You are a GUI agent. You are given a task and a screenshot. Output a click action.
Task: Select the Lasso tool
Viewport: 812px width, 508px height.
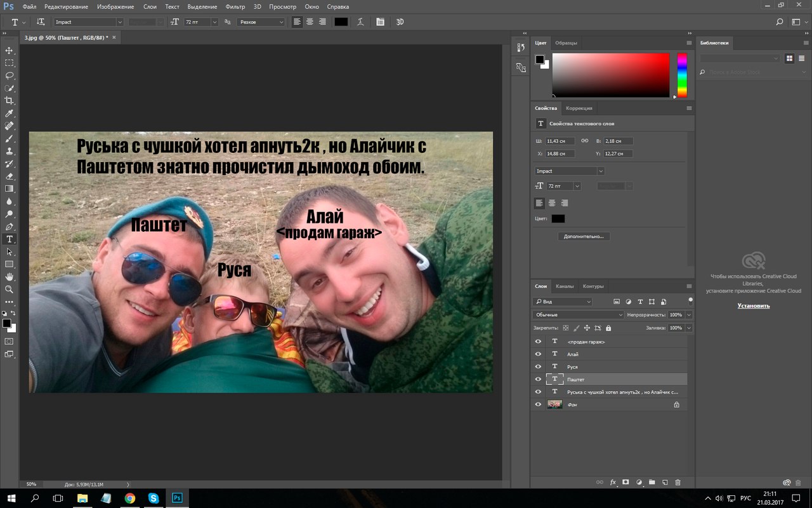click(x=10, y=76)
